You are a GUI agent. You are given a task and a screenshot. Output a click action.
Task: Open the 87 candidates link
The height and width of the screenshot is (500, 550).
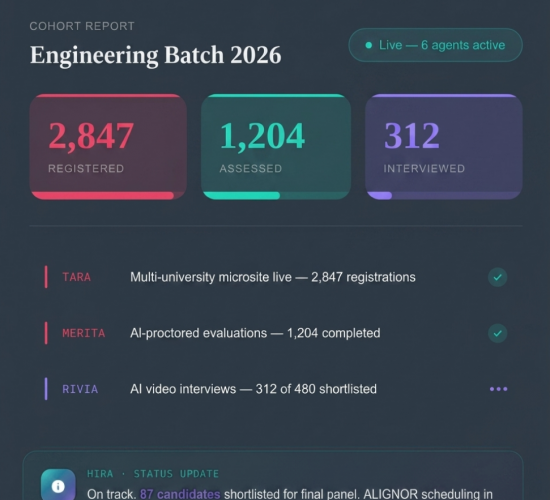(180, 494)
